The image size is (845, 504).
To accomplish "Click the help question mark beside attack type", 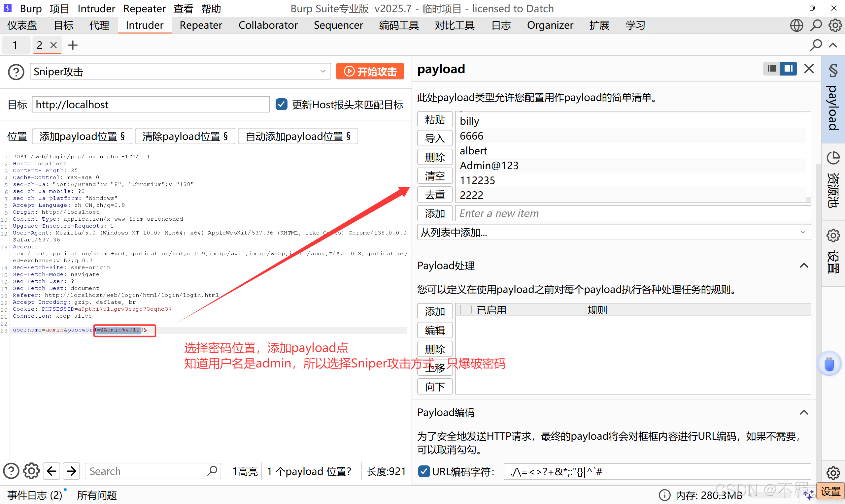I will (16, 72).
